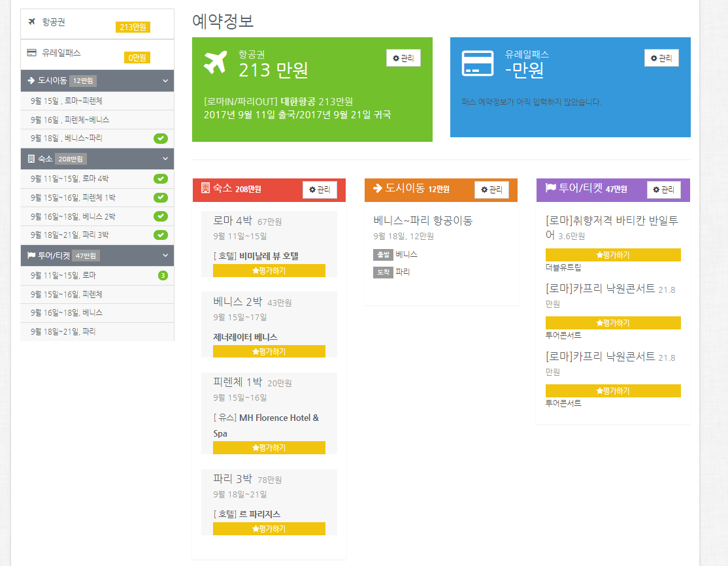
Task: Click the 더블유트립 provider text
Action: pos(563,267)
